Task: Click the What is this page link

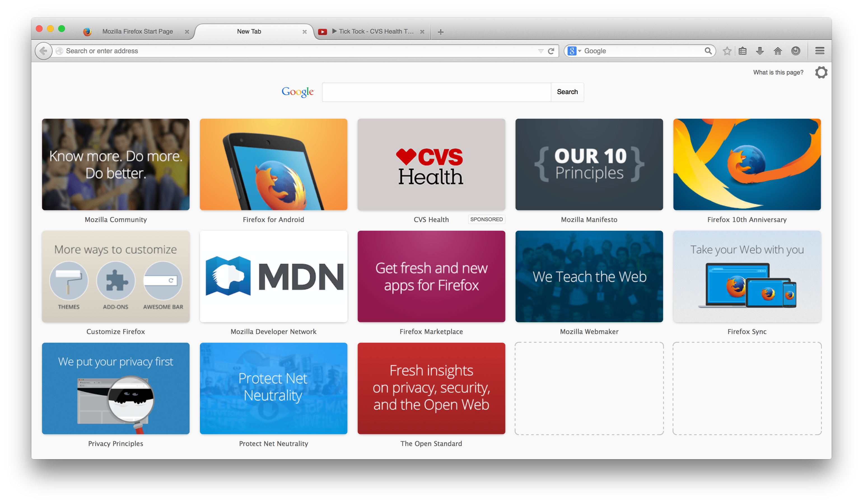Action: [778, 72]
